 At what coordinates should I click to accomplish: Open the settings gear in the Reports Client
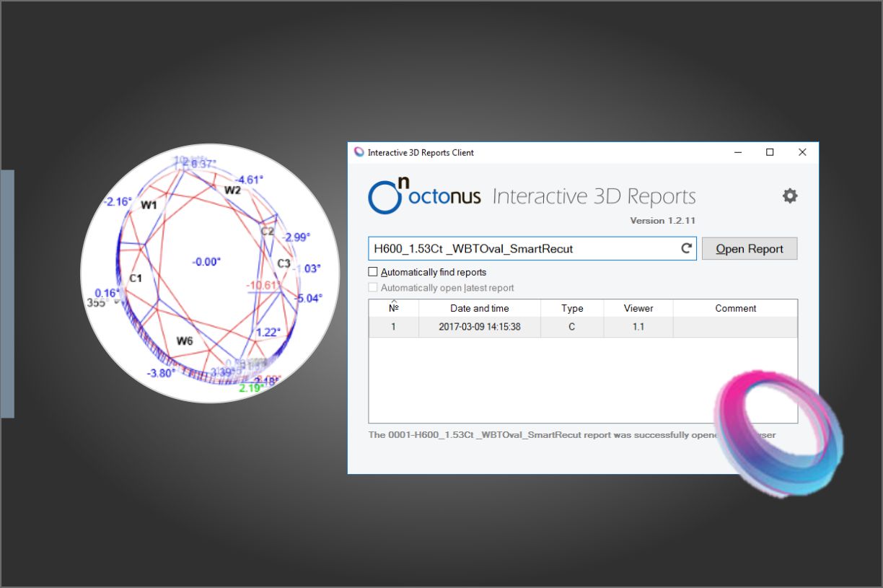click(x=790, y=196)
